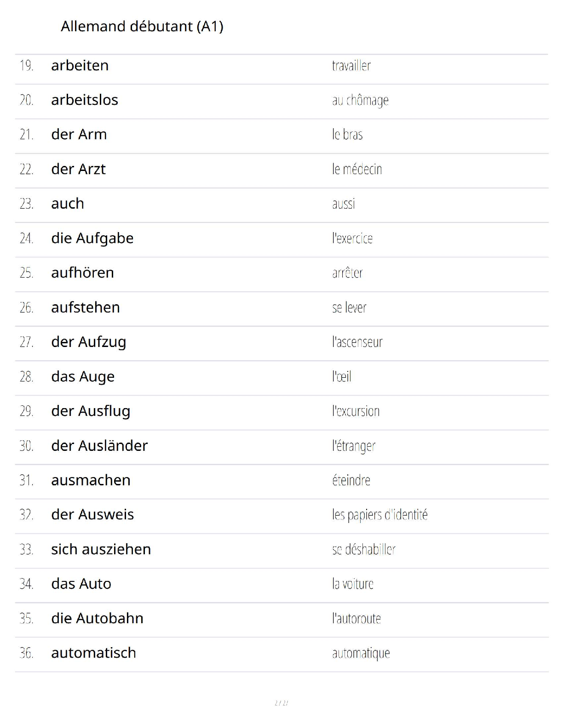This screenshot has width=563, height=728.
Task: Click the word 'der Arzt'
Action: 78,169
